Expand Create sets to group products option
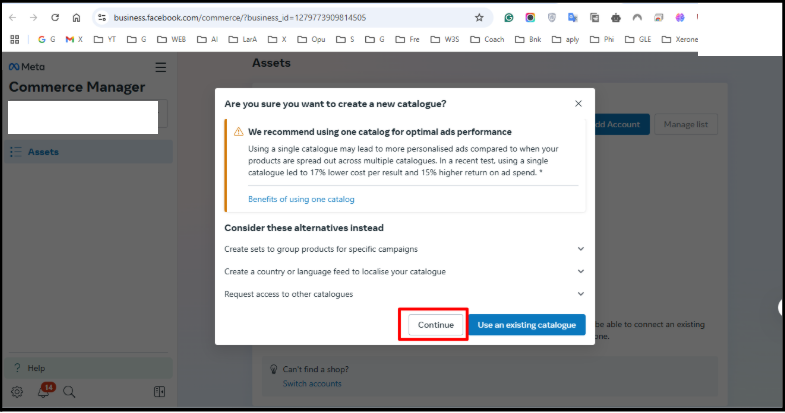This screenshot has height=413, width=785. click(581, 248)
